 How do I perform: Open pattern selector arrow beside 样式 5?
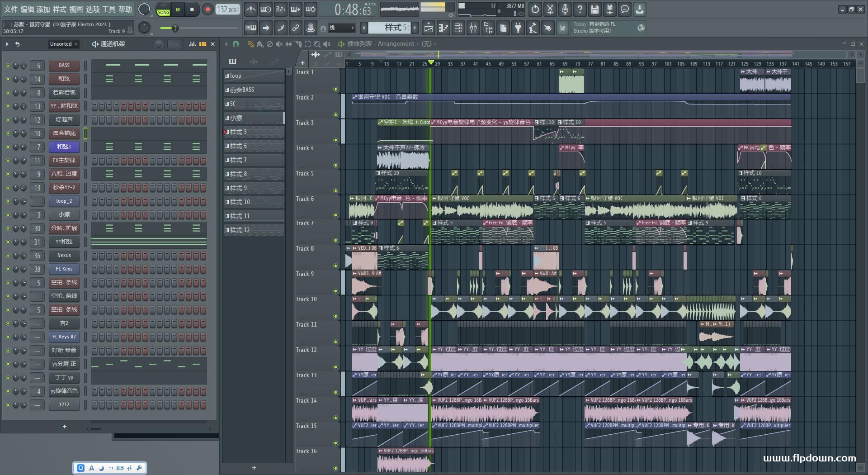364,28
